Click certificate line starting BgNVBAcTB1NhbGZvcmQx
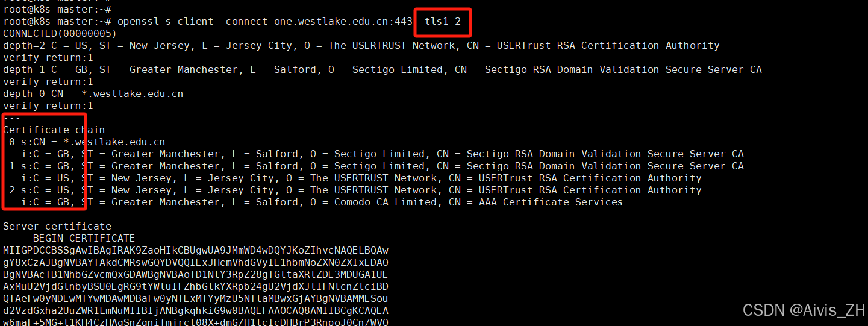The image size is (868, 326). coord(196,275)
